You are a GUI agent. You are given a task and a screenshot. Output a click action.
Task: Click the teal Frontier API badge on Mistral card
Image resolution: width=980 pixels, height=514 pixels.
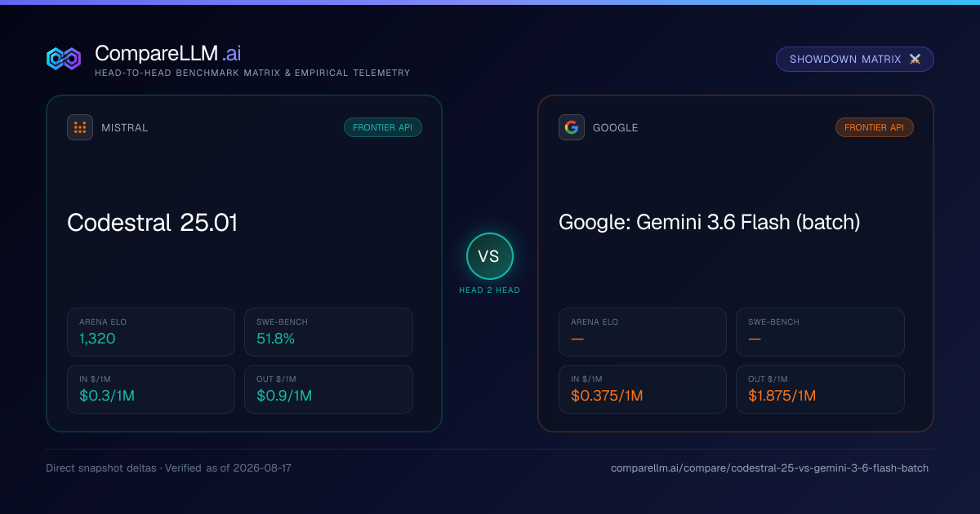[383, 127]
